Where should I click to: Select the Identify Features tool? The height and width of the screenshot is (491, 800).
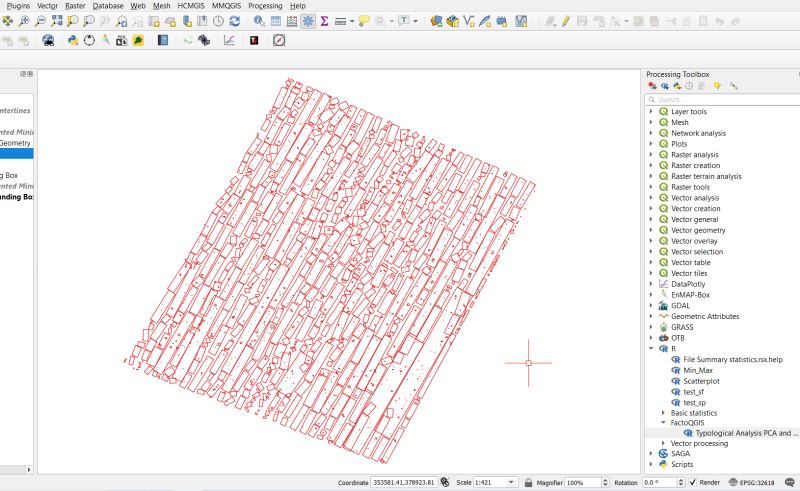[259, 21]
